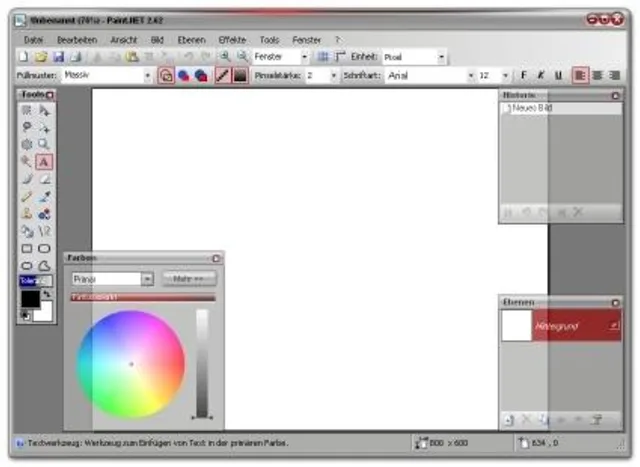This screenshot has height=467, width=640.
Task: Open the Pinselstärke brush width dropdown
Action: pos(333,76)
